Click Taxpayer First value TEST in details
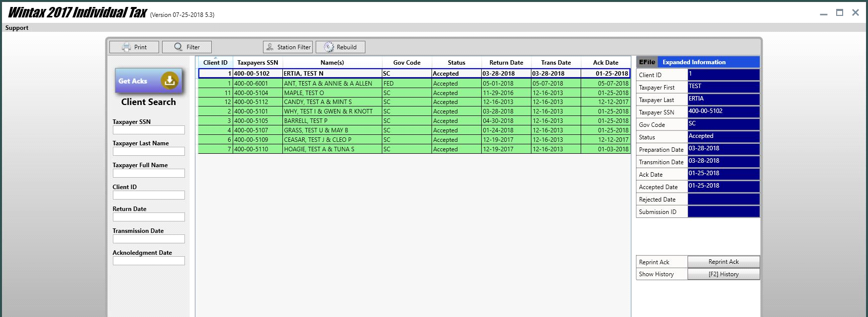 pyautogui.click(x=723, y=87)
